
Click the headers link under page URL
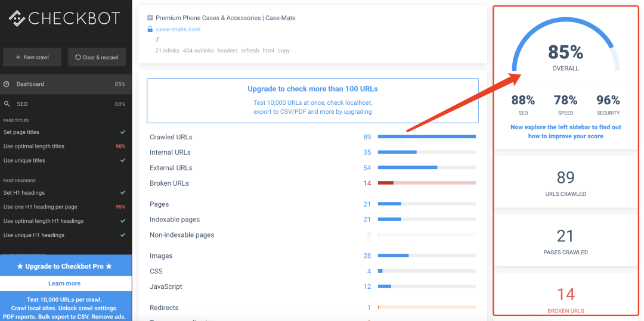228,51
